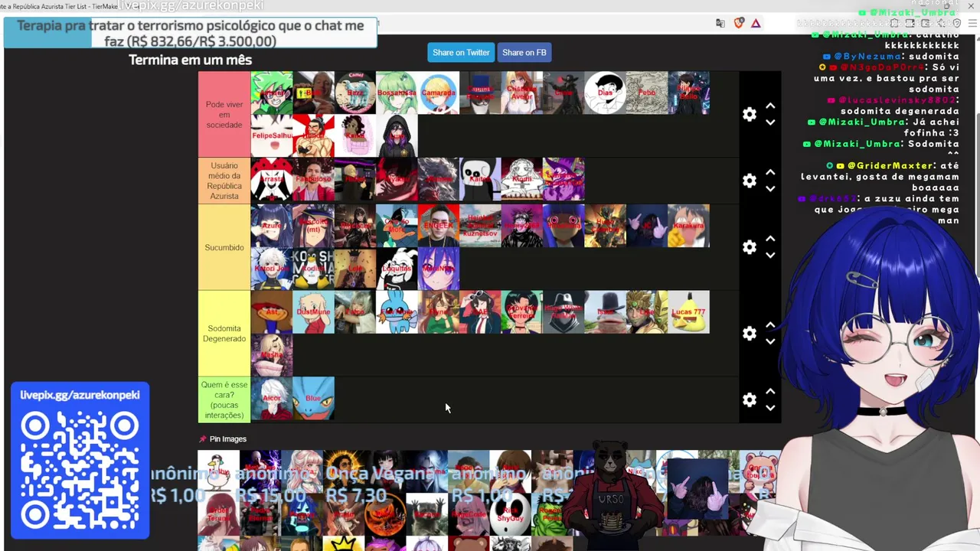The width and height of the screenshot is (980, 551).
Task: Select the 'Pode viver em sociedade' tier label
Action: click(224, 114)
